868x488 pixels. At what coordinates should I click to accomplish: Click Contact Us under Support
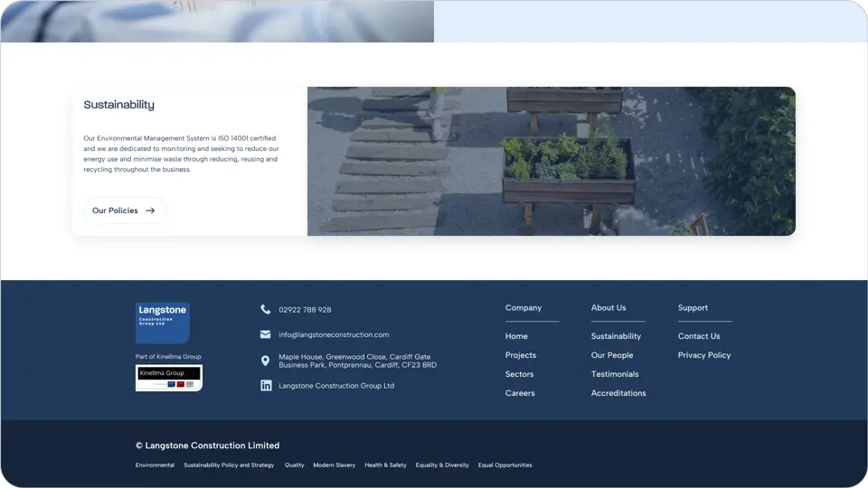[699, 336]
